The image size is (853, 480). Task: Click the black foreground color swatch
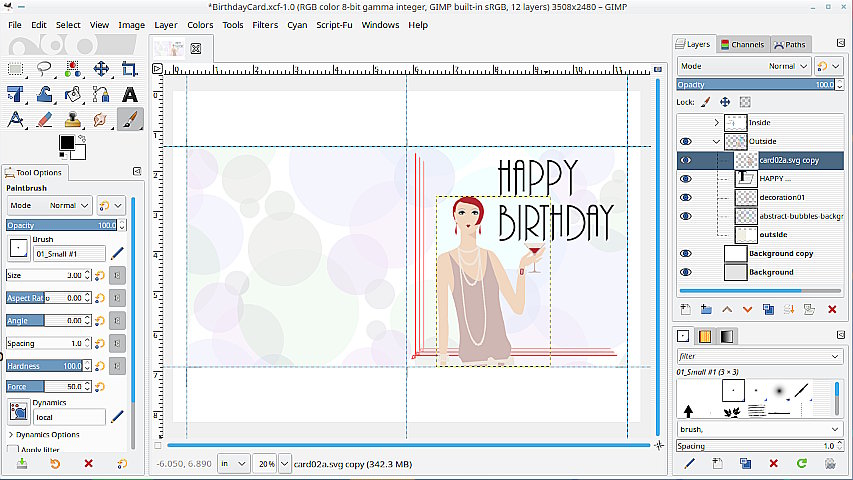pyautogui.click(x=67, y=144)
